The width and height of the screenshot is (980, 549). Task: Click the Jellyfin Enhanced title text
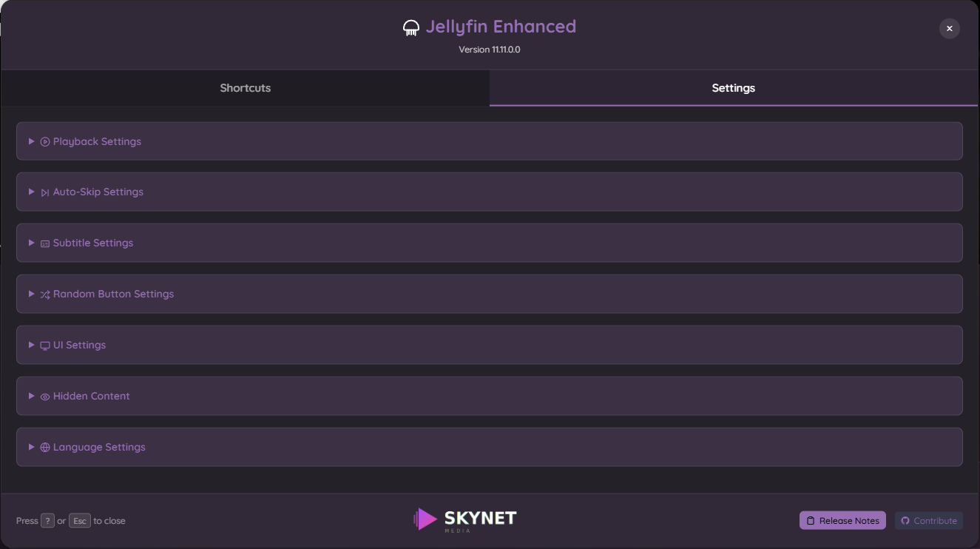(x=501, y=27)
